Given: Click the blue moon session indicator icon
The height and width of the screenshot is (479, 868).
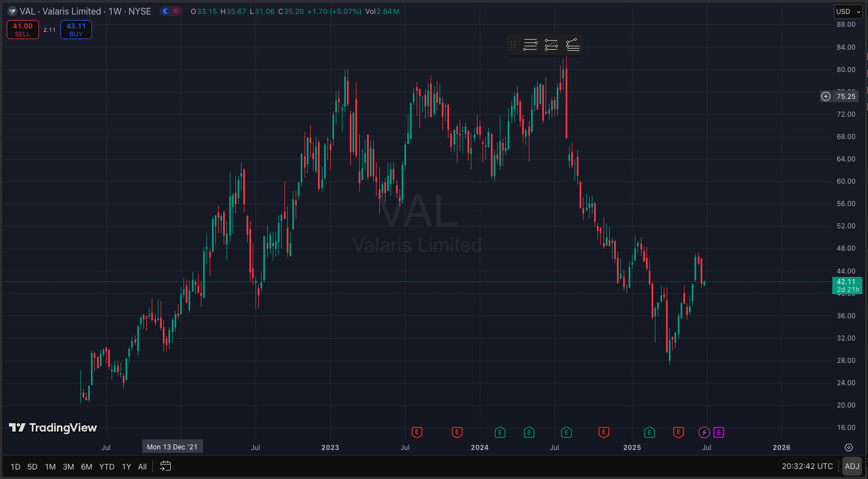Looking at the screenshot, I should [165, 11].
